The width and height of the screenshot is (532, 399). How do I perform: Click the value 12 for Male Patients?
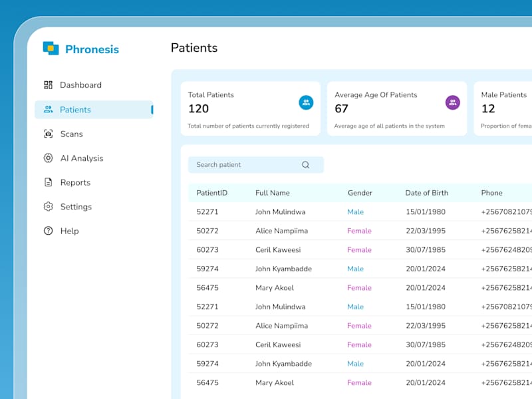[x=488, y=108]
